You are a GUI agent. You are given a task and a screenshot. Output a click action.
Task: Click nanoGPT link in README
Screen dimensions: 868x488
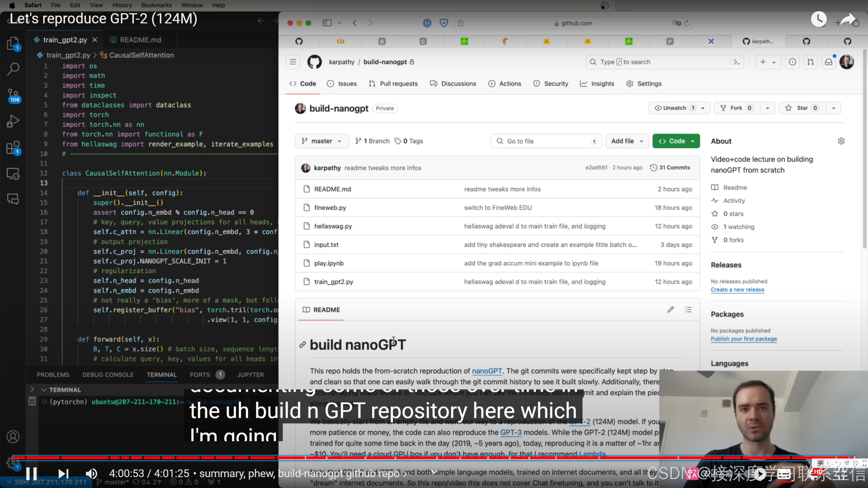[x=487, y=371]
